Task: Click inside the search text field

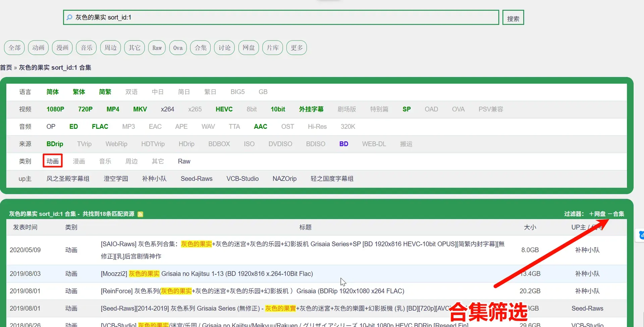Action: (281, 17)
